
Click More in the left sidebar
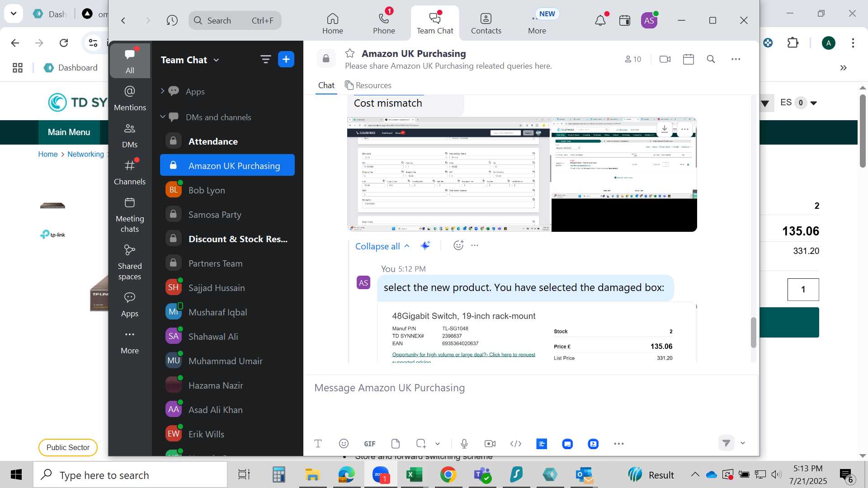coord(130,342)
